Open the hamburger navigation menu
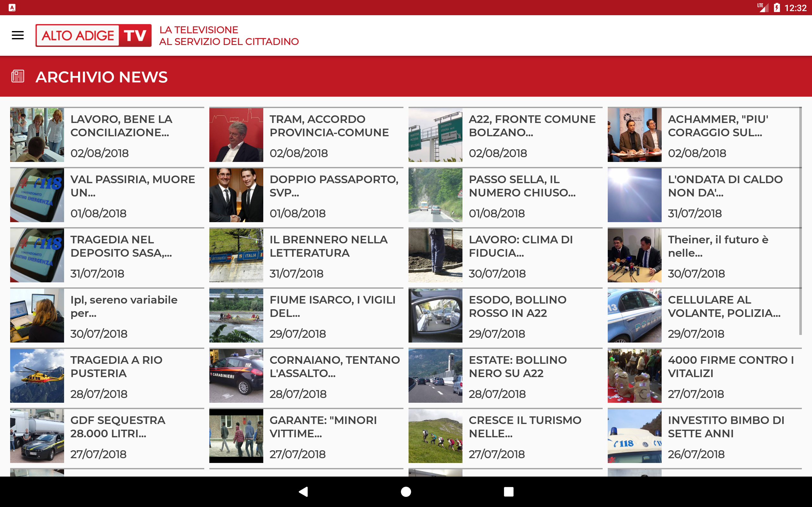 (17, 35)
